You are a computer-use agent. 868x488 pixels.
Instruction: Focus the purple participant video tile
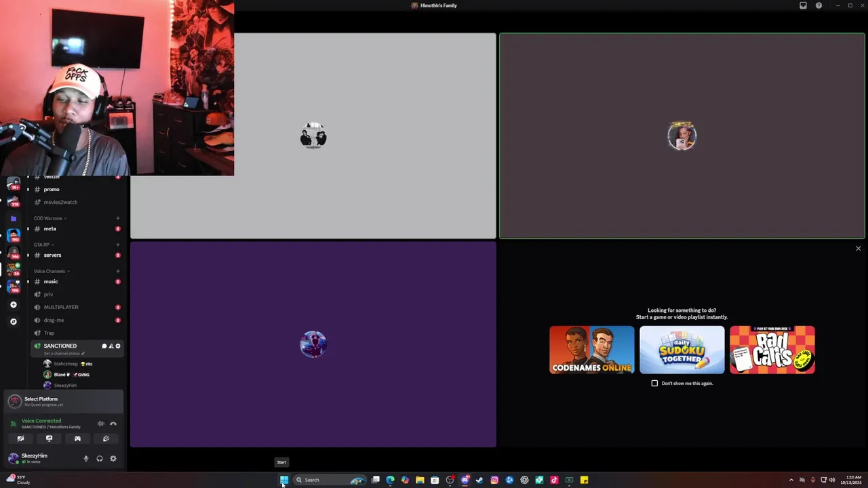pyautogui.click(x=313, y=345)
